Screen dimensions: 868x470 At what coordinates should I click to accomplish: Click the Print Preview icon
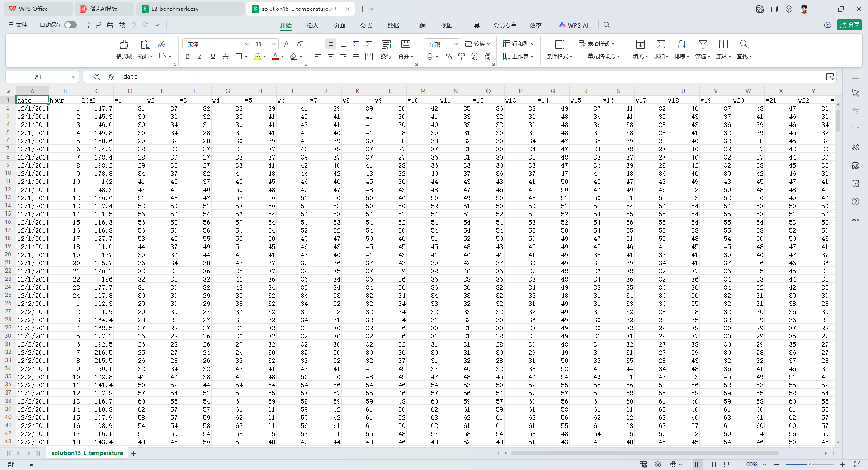[122, 25]
